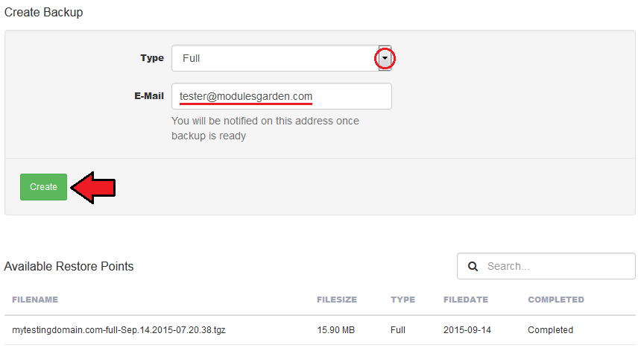The height and width of the screenshot is (348, 644).
Task: Open the Type dropdown arrow
Action: pos(385,58)
